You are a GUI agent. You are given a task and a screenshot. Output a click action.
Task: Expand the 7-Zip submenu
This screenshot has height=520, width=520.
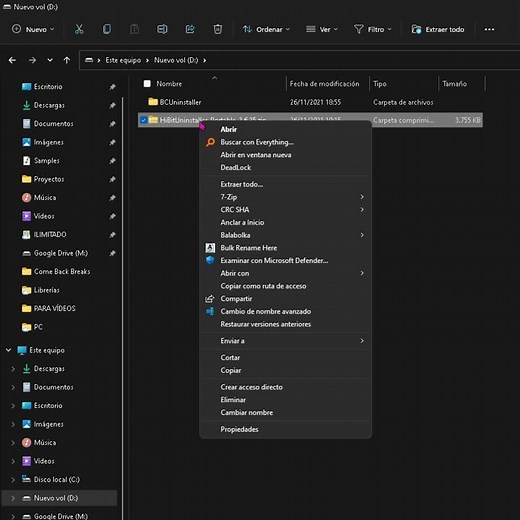(x=285, y=197)
